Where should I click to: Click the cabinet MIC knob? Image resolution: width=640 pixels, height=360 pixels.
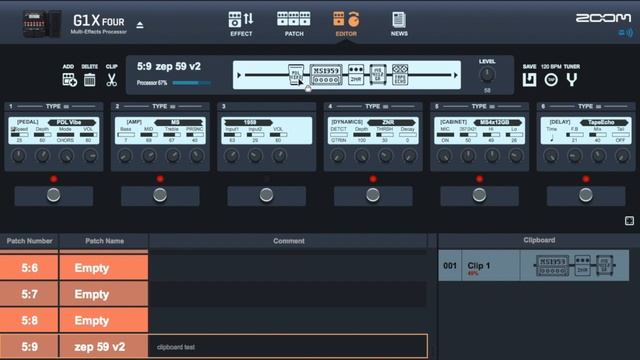coord(444,156)
